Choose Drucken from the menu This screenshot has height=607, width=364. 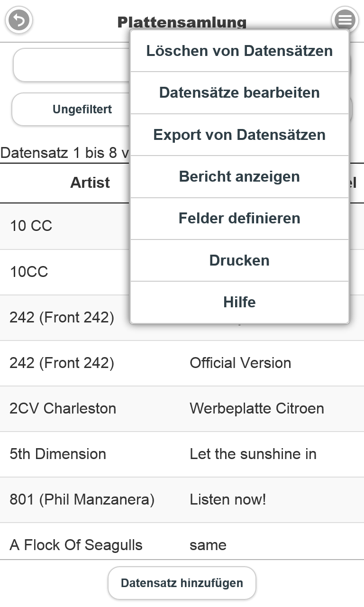(239, 260)
